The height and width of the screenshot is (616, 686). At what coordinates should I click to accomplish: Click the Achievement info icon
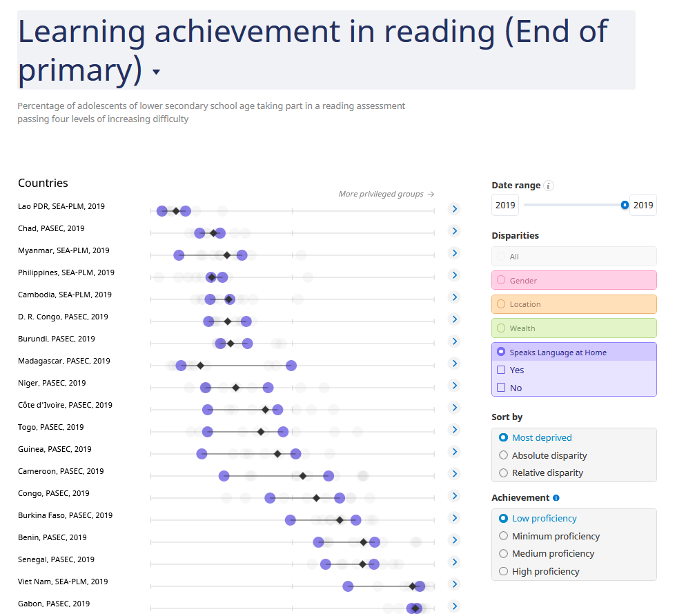(x=556, y=498)
